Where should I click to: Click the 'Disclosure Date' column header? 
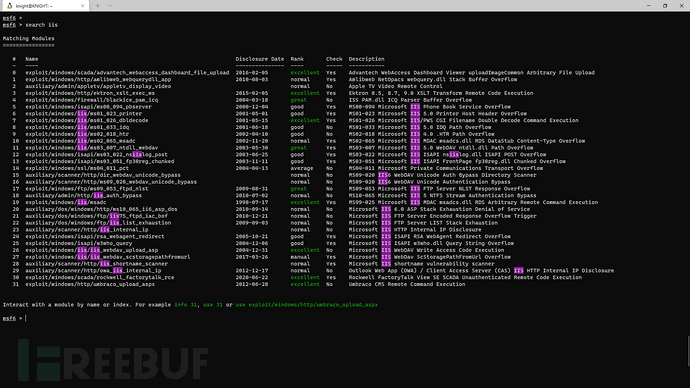pyautogui.click(x=260, y=59)
